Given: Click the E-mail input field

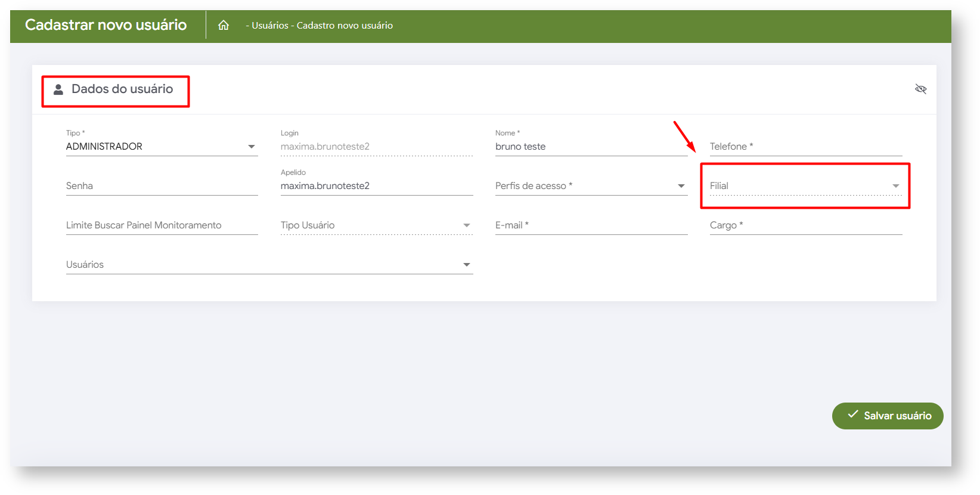Looking at the screenshot, I should (590, 225).
